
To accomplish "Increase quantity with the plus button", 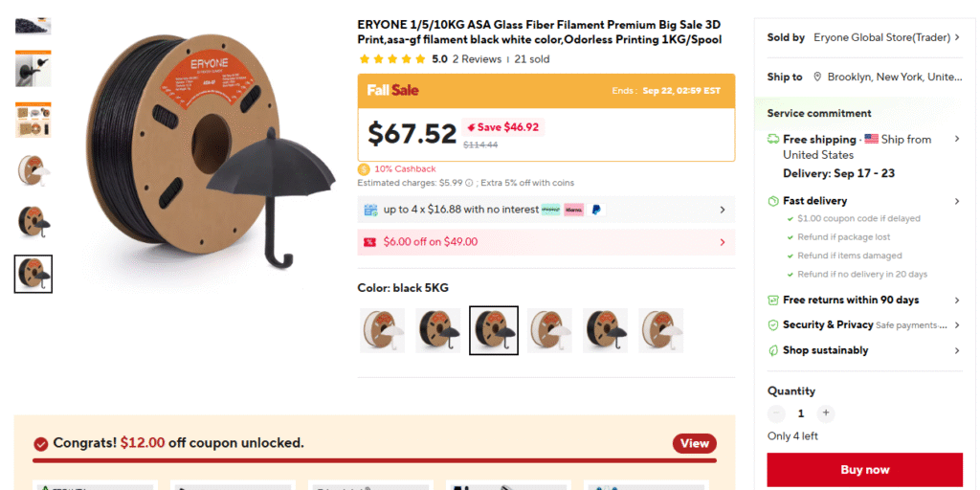I will coord(826,413).
